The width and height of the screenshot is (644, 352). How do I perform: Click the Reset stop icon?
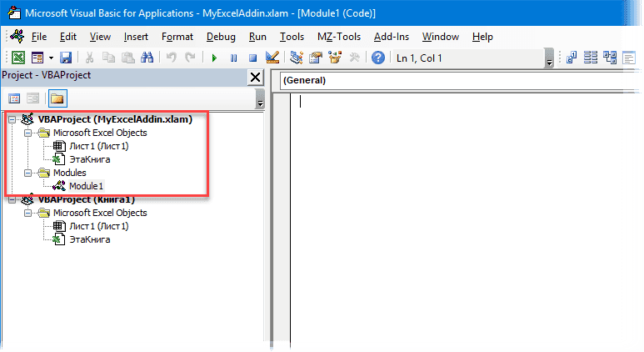[x=253, y=58]
